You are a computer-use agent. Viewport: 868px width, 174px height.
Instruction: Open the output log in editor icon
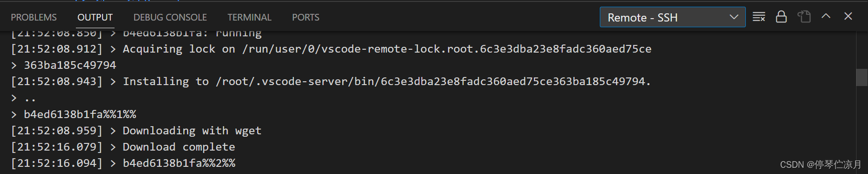pos(804,17)
